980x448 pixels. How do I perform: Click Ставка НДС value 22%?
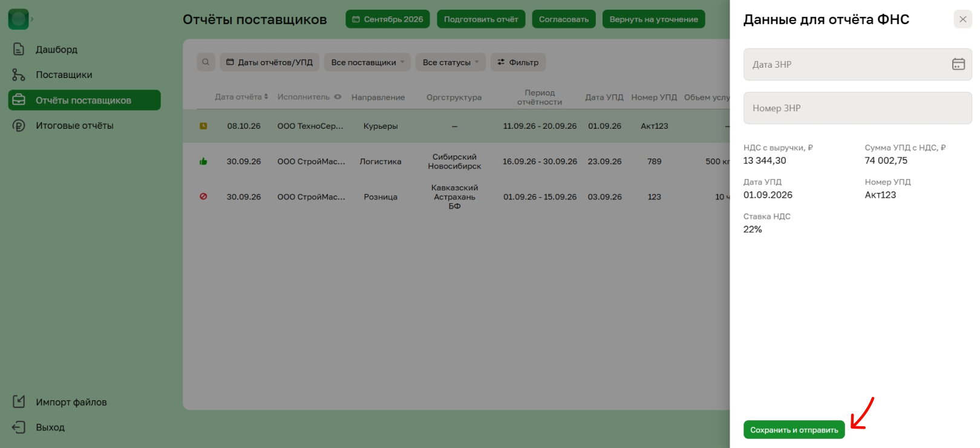pyautogui.click(x=753, y=230)
